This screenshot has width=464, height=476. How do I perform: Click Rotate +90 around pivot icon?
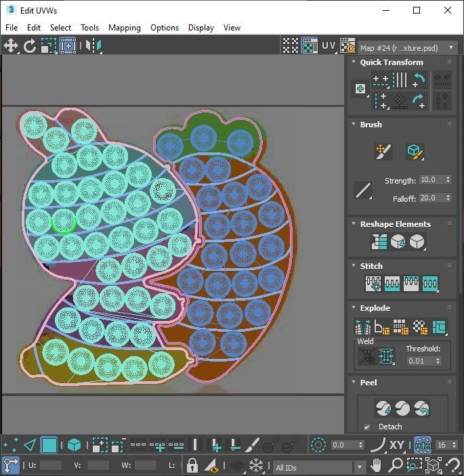419,80
